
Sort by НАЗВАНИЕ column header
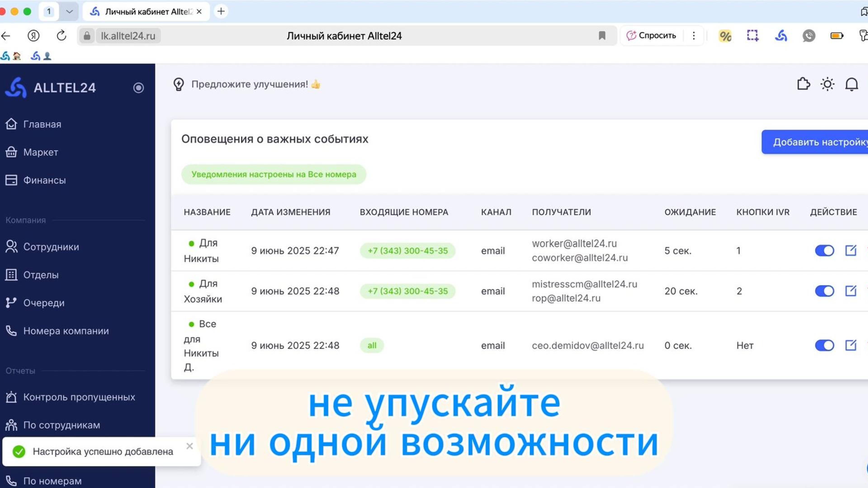(x=207, y=212)
